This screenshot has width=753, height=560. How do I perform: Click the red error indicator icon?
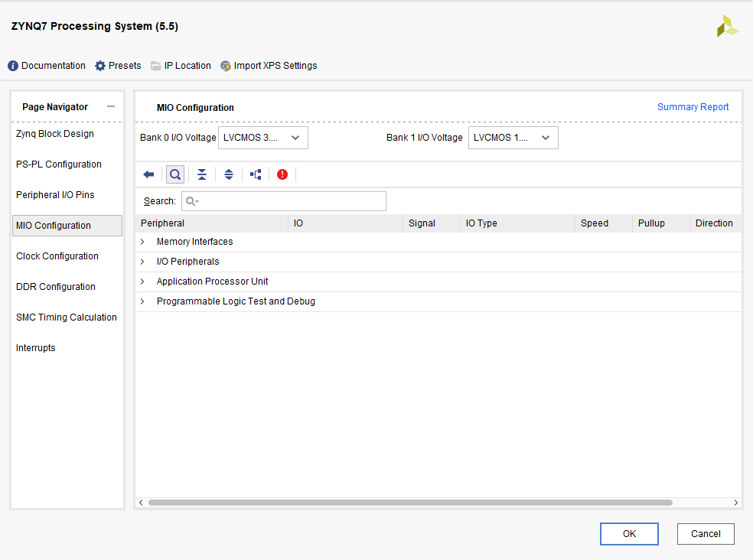pyautogui.click(x=282, y=174)
